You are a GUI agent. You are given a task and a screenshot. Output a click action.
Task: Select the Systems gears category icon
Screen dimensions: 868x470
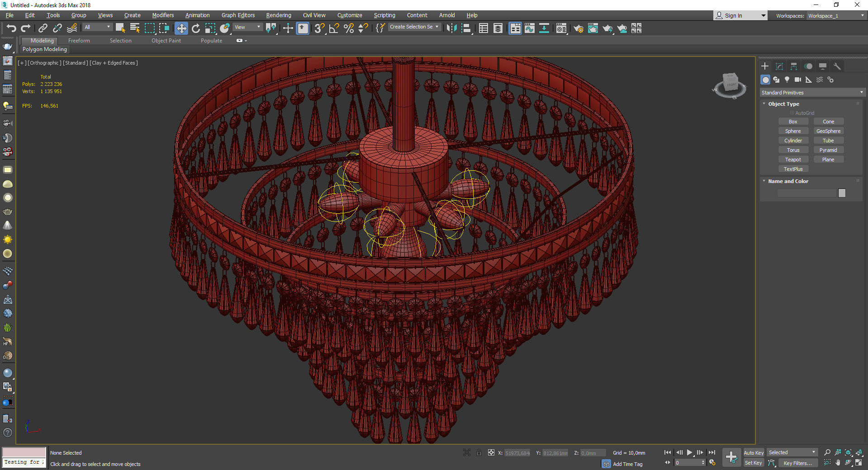coord(830,80)
